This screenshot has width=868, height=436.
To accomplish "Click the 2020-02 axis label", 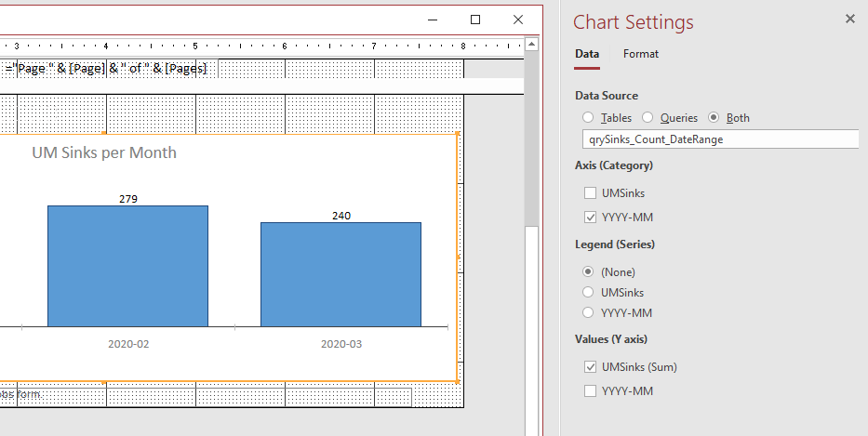I will (128, 344).
